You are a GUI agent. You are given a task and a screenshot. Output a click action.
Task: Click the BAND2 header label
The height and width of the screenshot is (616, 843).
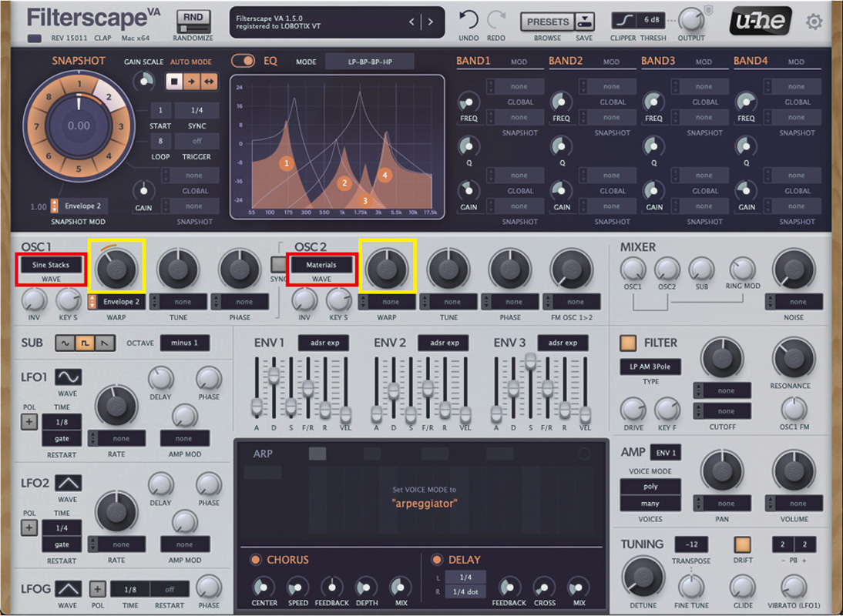566,61
